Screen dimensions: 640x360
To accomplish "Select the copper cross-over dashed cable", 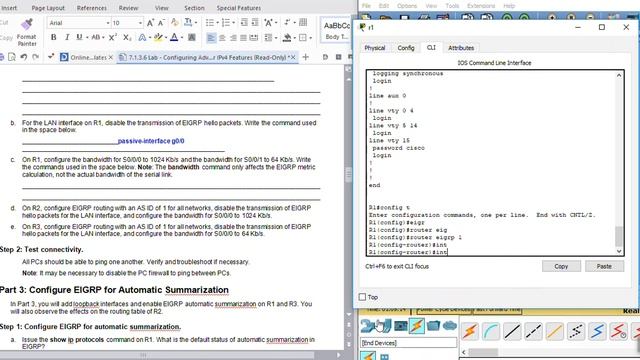I will [533, 331].
